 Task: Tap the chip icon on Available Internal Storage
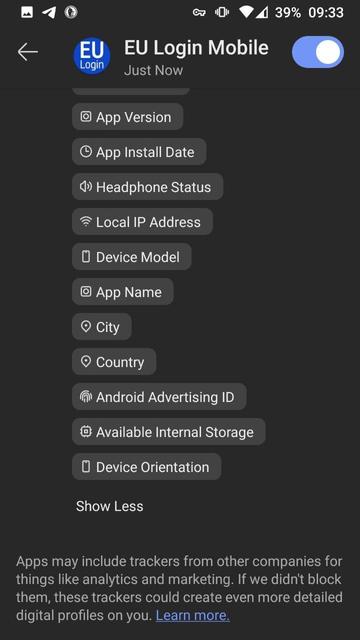[x=86, y=432]
